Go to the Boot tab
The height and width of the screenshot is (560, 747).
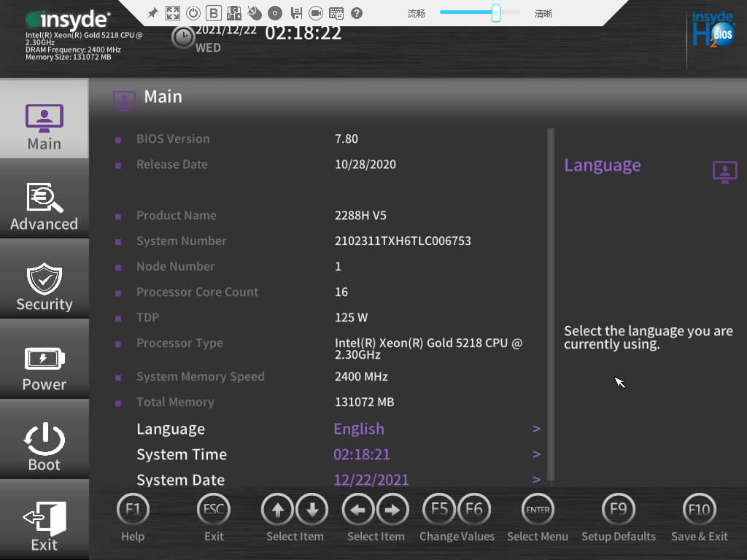(x=44, y=447)
